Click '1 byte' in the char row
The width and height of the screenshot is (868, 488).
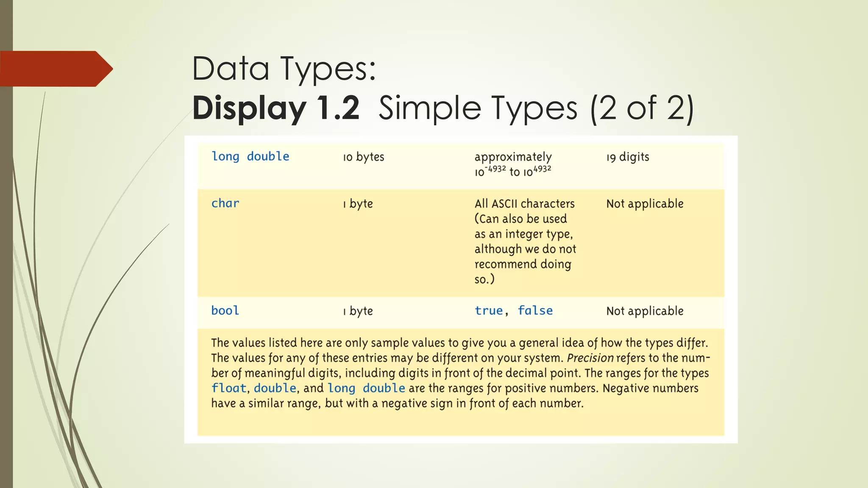tap(358, 204)
